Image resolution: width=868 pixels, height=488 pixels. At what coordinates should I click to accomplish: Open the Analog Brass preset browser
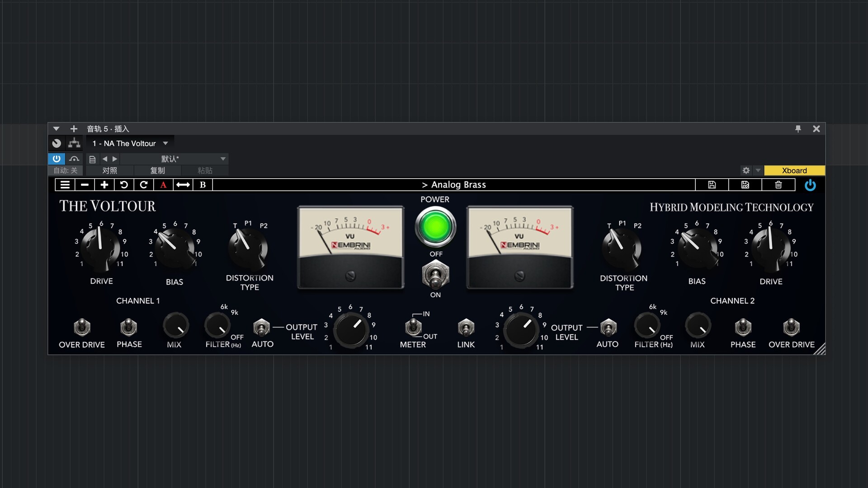pyautogui.click(x=454, y=185)
